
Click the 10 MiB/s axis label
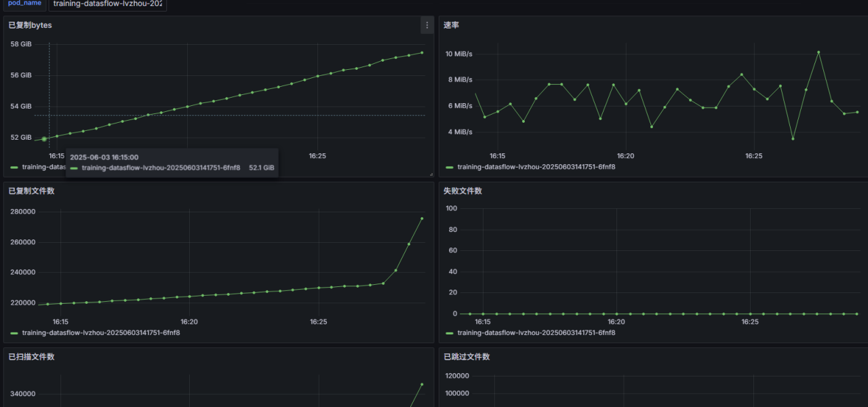[x=459, y=54]
